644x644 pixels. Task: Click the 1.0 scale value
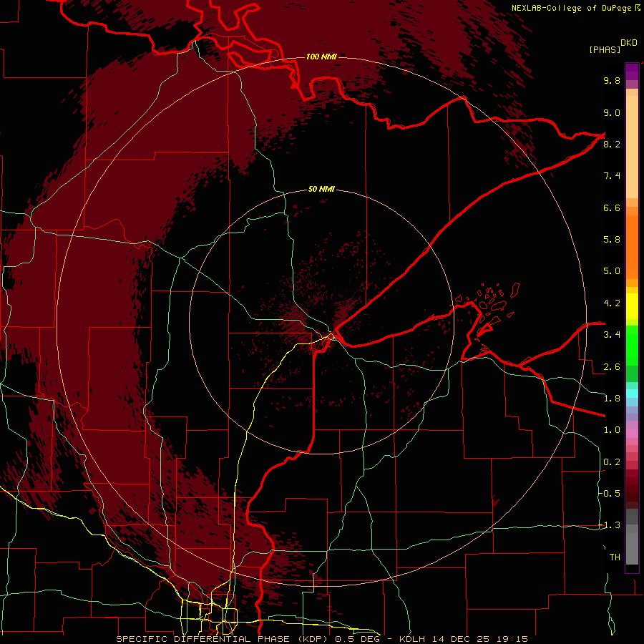coord(612,429)
